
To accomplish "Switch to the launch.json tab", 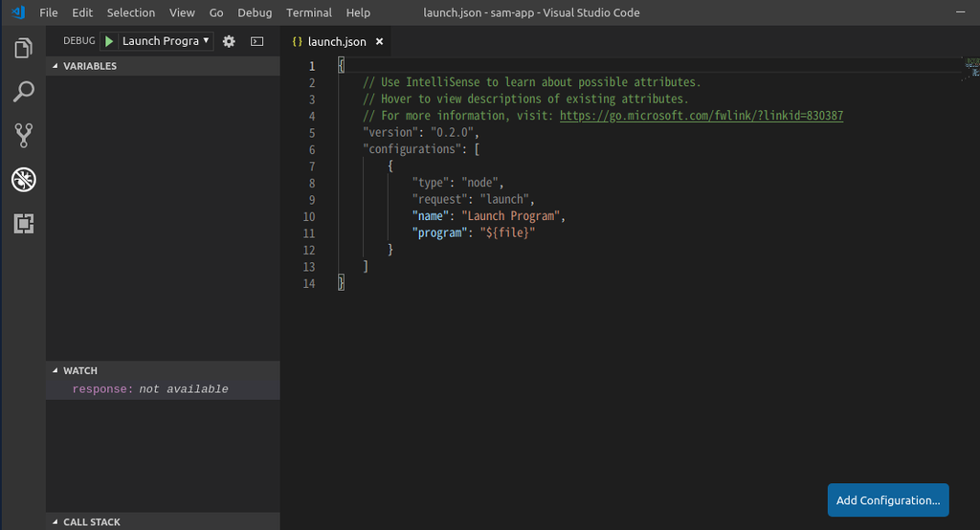I will point(337,41).
